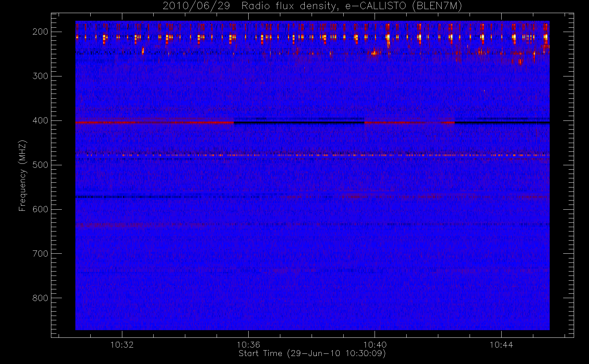The image size is (589, 364).
Task: Click the 300 frequency tick label
Action: coord(40,76)
